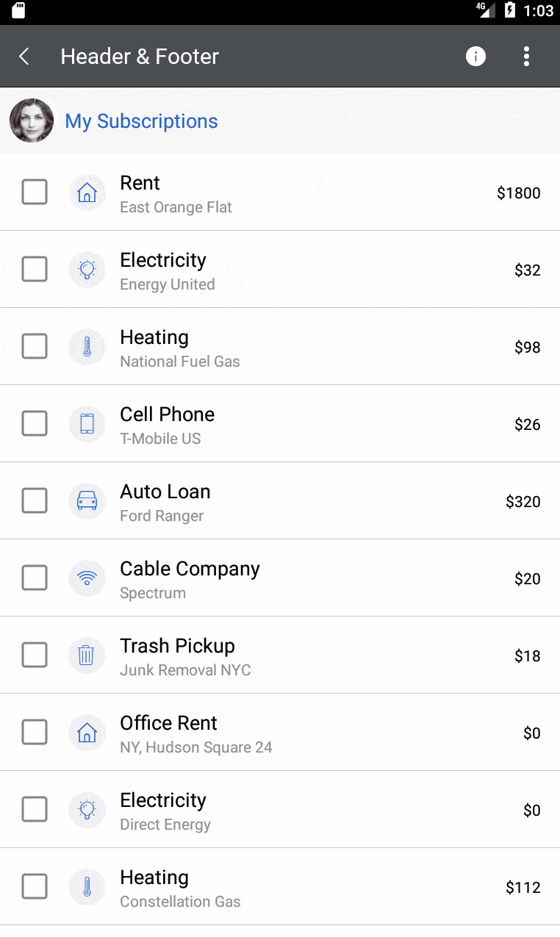This screenshot has width=560, height=937.
Task: Select the Office Rent checkbox
Action: [x=35, y=733]
